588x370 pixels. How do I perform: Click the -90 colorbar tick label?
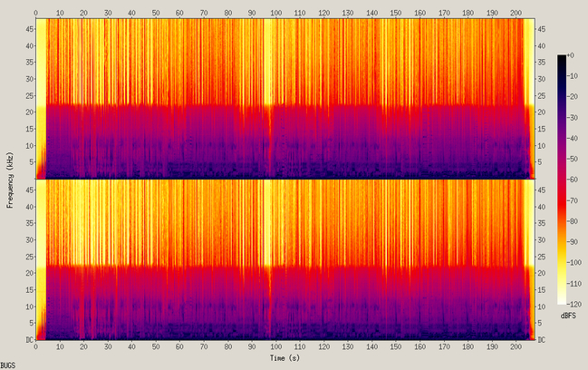[573, 242]
